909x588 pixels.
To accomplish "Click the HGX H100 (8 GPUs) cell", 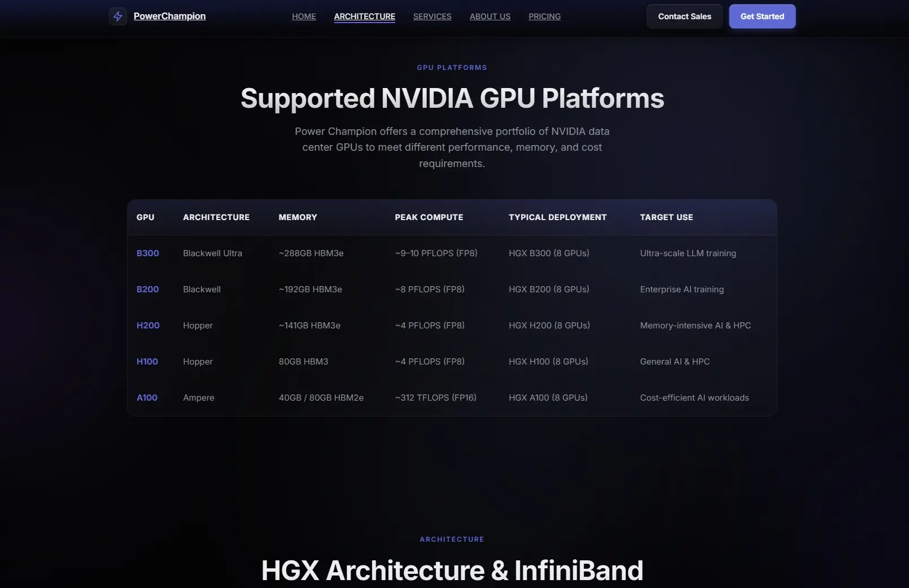I will pyautogui.click(x=548, y=362).
